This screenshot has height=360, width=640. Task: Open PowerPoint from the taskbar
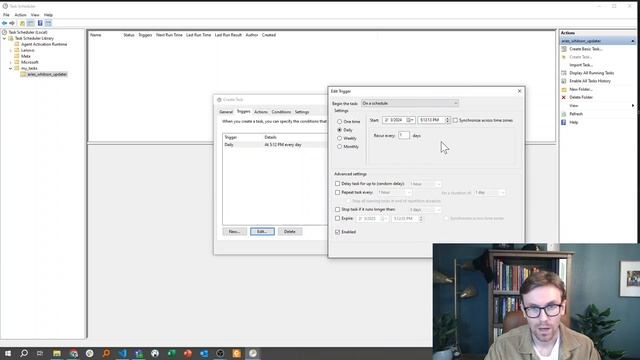188,353
